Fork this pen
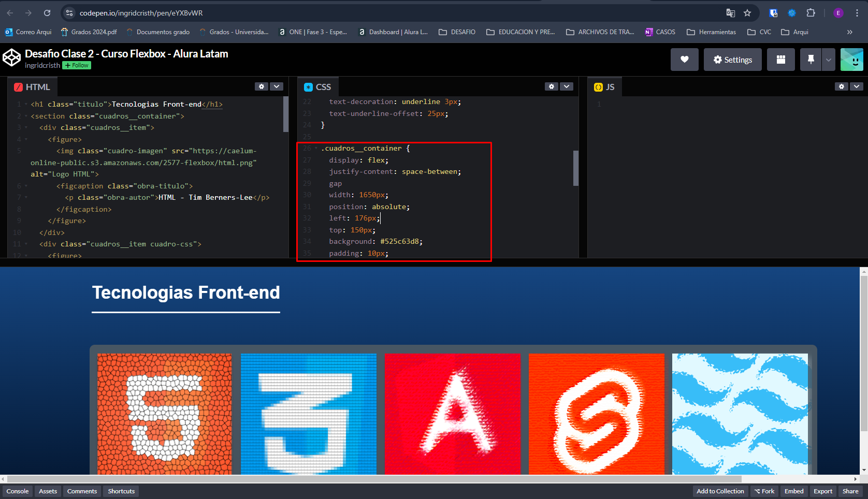This screenshot has width=868, height=499. tap(764, 491)
